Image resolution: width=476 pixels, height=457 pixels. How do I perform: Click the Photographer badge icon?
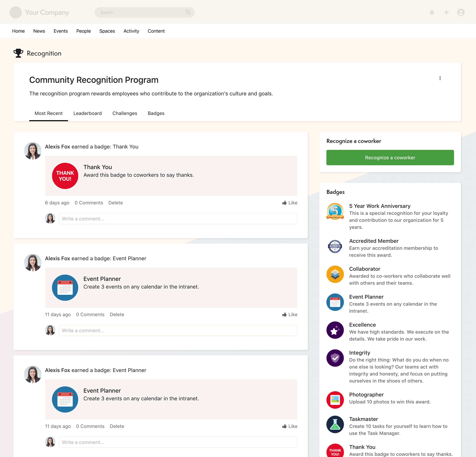point(335,400)
